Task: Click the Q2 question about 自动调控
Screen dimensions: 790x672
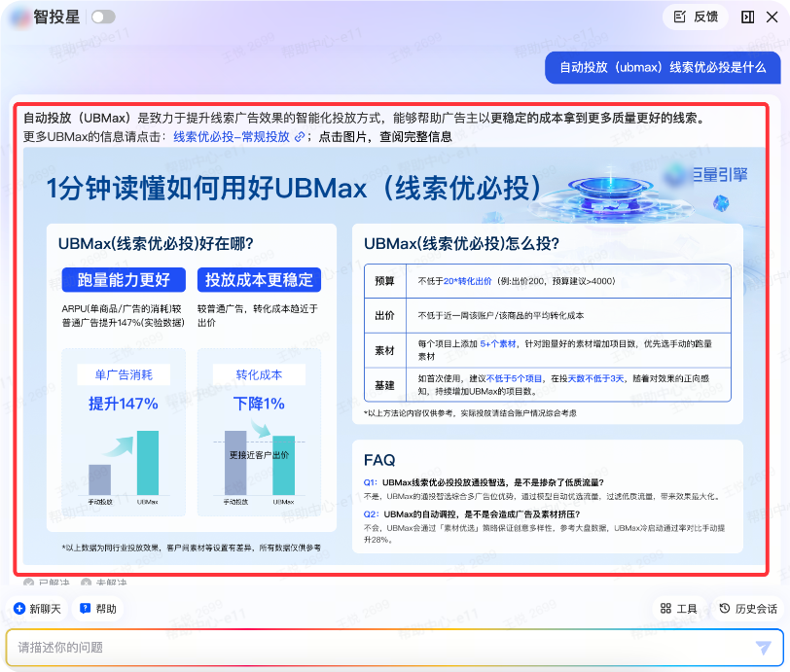Action: point(472,514)
